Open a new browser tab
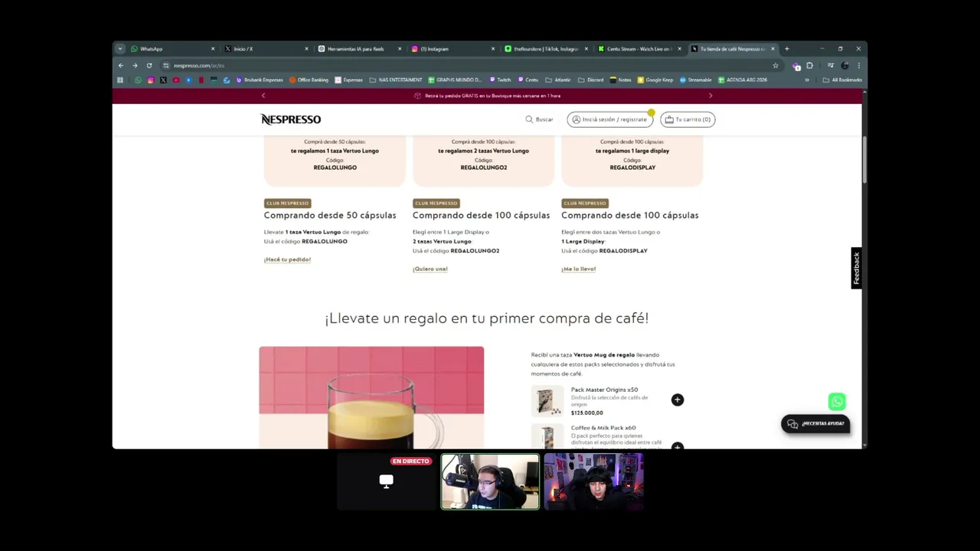980x551 pixels. [x=786, y=49]
